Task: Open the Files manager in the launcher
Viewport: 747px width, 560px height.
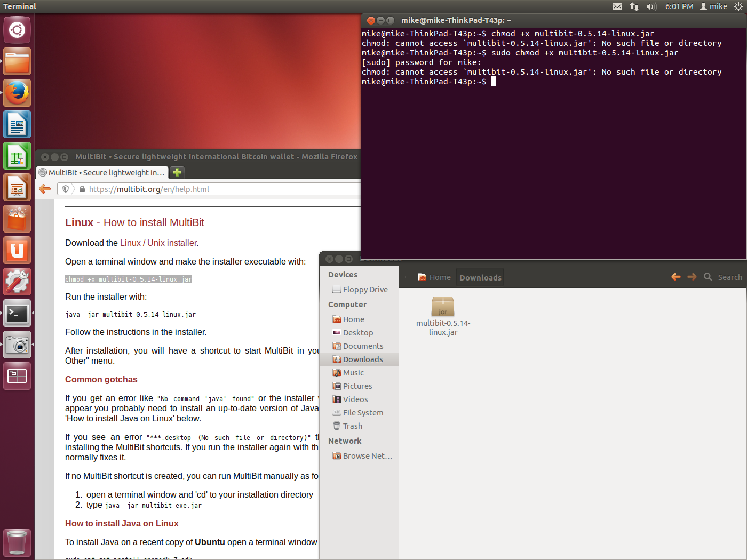Action: pos(17,61)
